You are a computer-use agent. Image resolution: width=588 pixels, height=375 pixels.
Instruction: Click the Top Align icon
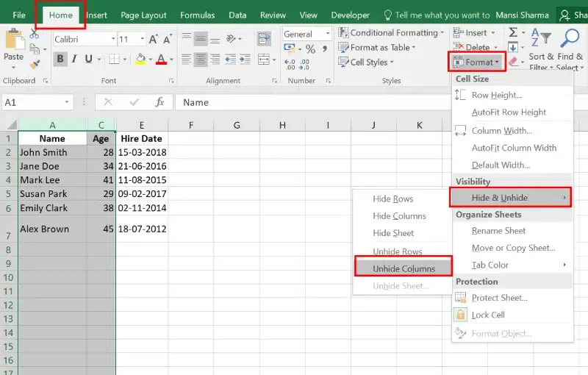187,38
